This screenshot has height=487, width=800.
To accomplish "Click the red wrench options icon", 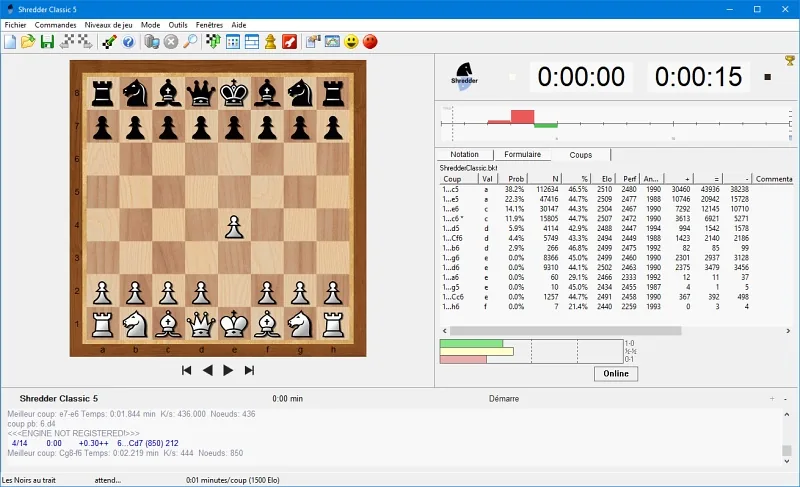I will point(289,42).
